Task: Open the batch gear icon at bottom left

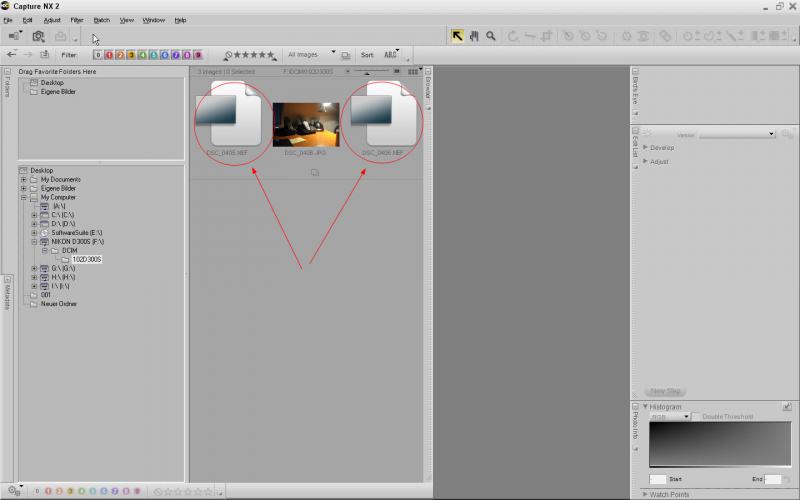Action: pos(15,491)
